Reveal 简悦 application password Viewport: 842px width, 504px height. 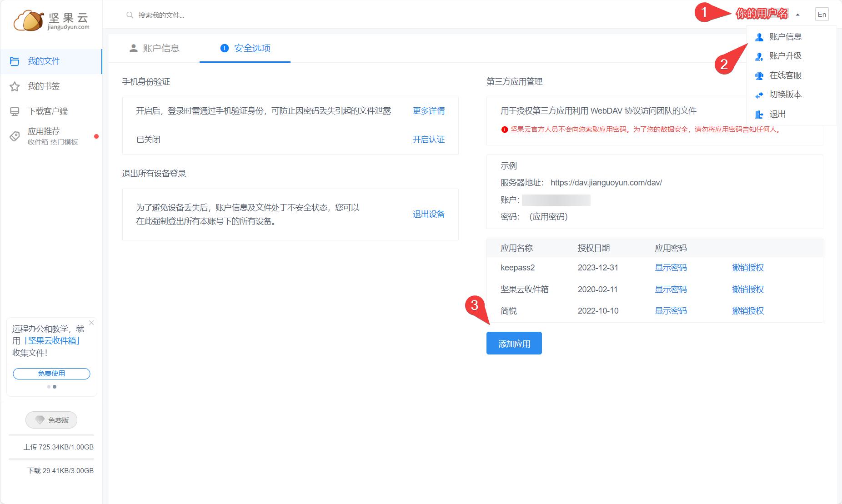pyautogui.click(x=671, y=311)
